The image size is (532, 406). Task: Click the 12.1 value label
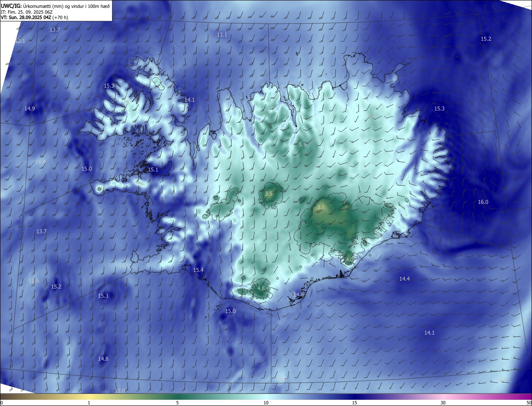pos(20,41)
